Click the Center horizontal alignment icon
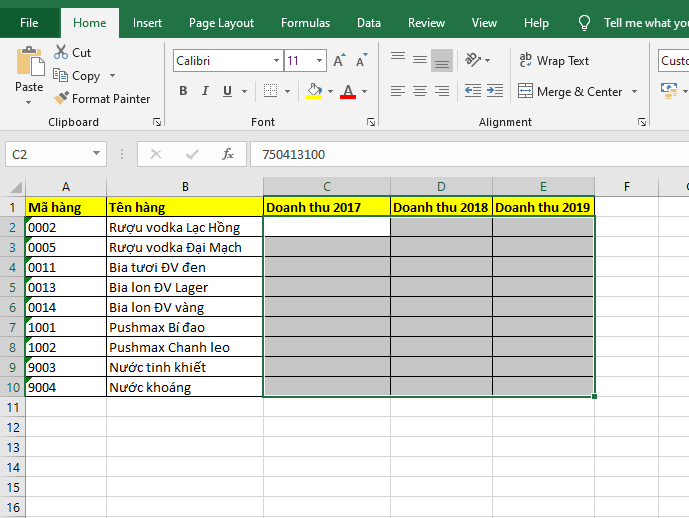The height and width of the screenshot is (518, 689). [419, 91]
